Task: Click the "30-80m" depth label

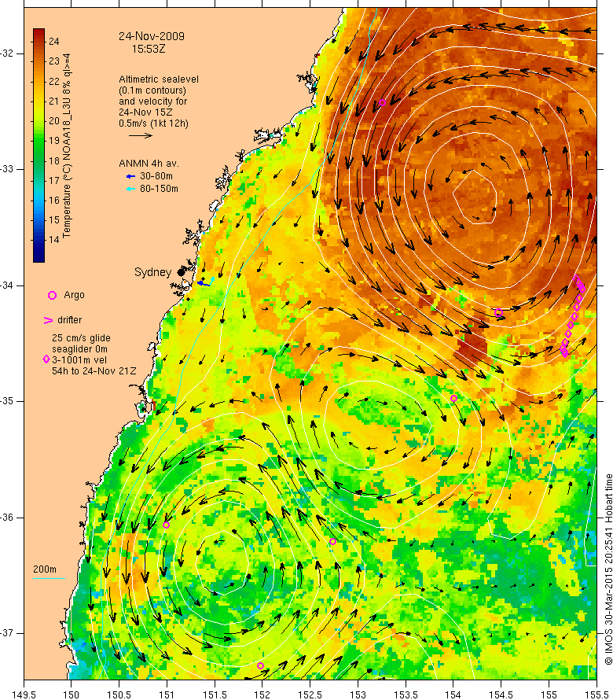Action: 156,176
